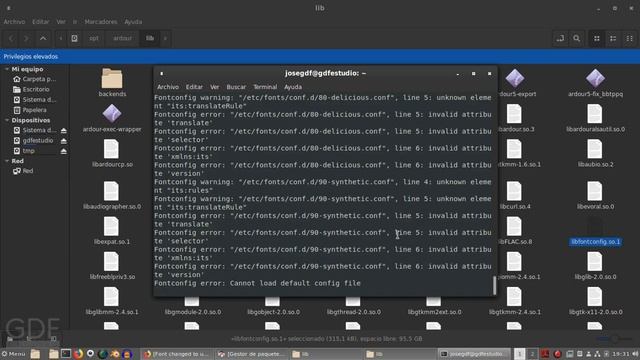Eject the Sistema d... device
This screenshot has width=640, height=360.
coord(64,130)
